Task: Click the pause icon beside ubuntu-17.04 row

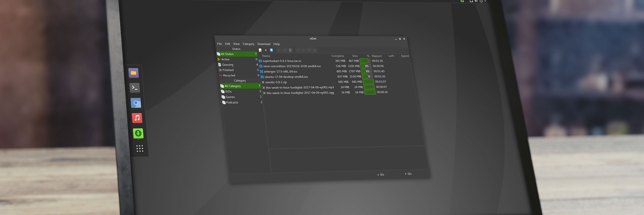Action: (x=262, y=77)
